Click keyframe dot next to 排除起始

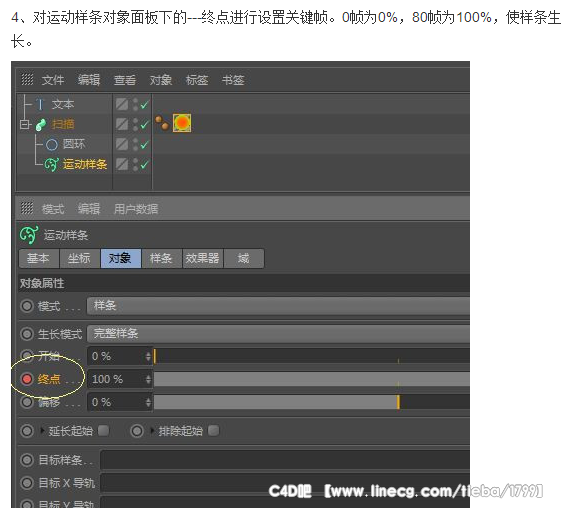point(137,431)
